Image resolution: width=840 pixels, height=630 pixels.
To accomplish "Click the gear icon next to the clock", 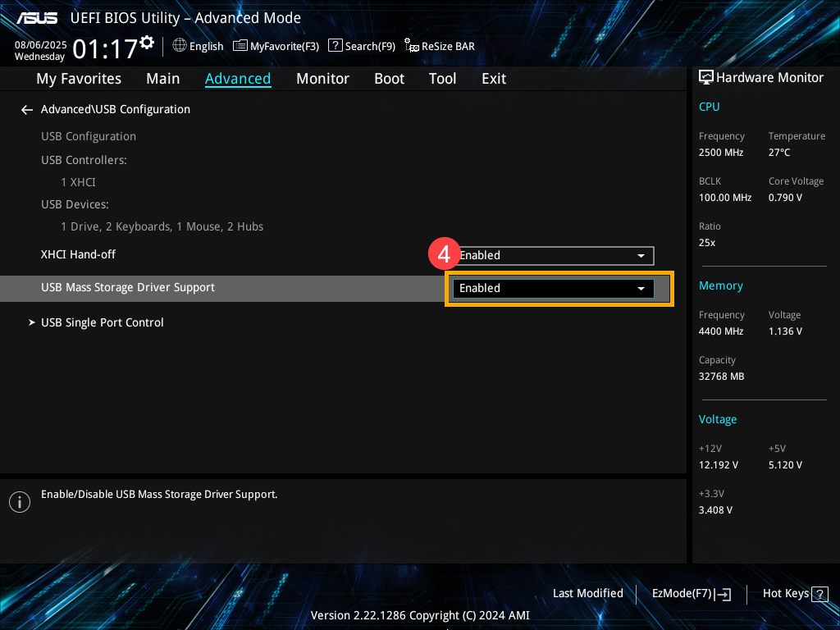I will click(147, 43).
